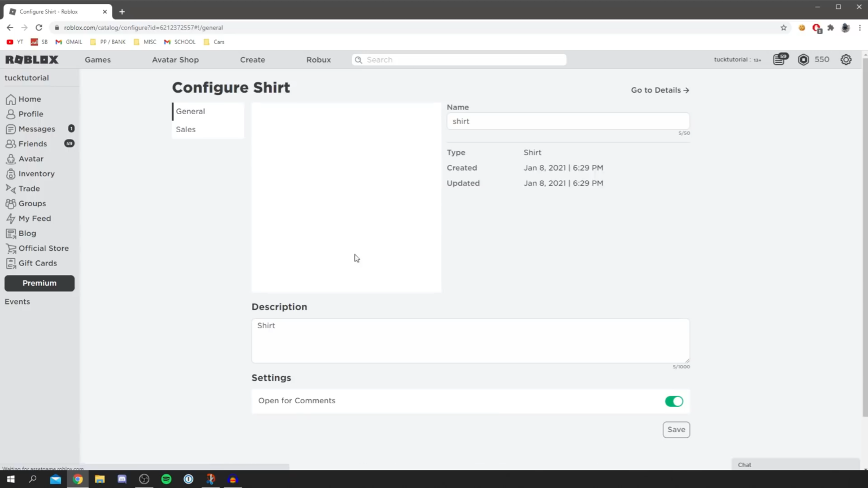This screenshot has width=868, height=488.
Task: Follow the Go to Details link
Action: (x=659, y=90)
